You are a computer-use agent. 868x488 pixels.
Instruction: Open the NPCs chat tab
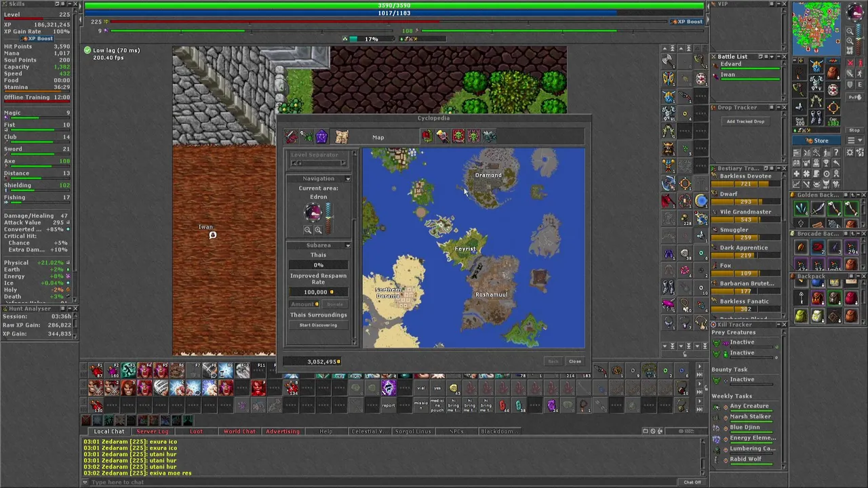(456, 432)
